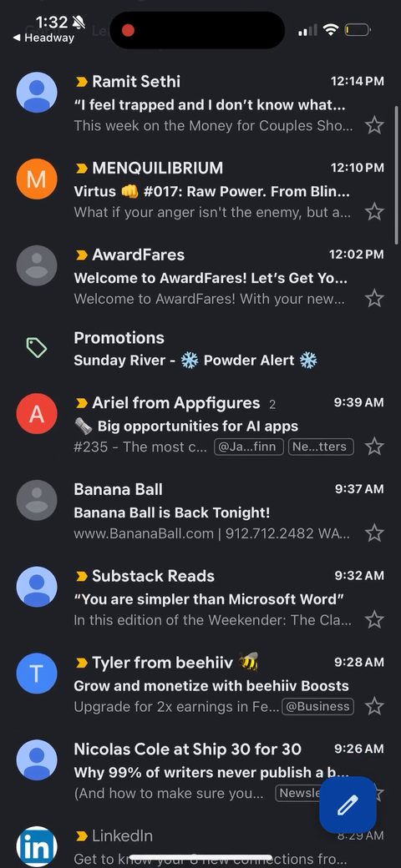Tap the inbox scrollbar thumb
Image resolution: width=401 pixels, height=868 pixels.
397,174
